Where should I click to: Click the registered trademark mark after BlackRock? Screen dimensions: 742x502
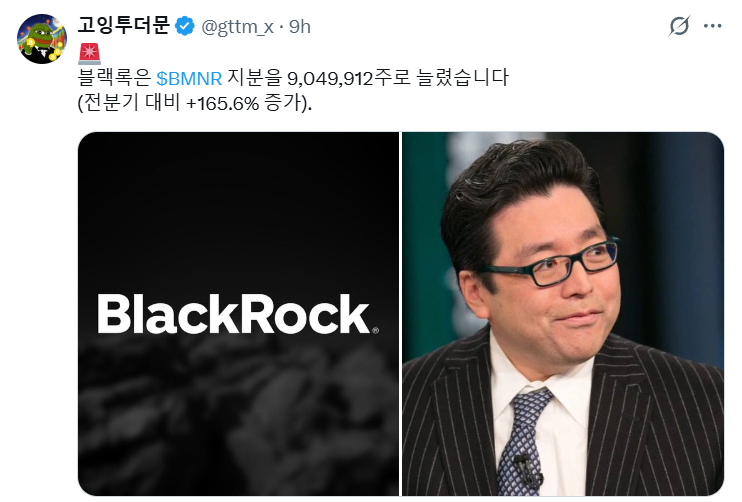[x=375, y=330]
